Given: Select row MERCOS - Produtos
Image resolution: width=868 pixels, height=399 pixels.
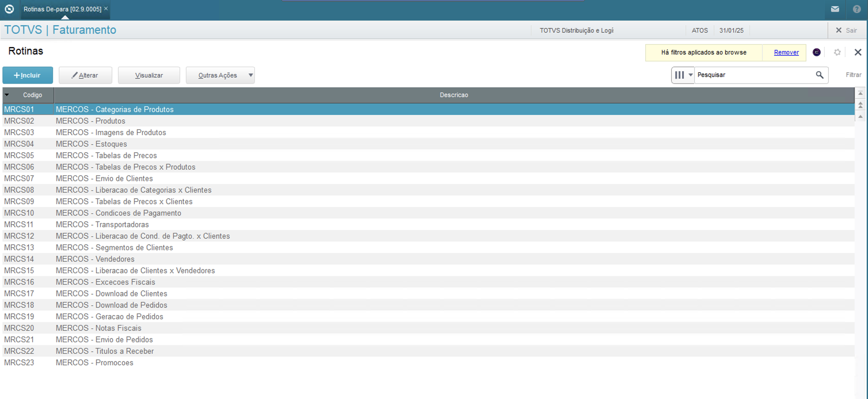Looking at the screenshot, I should [428, 121].
